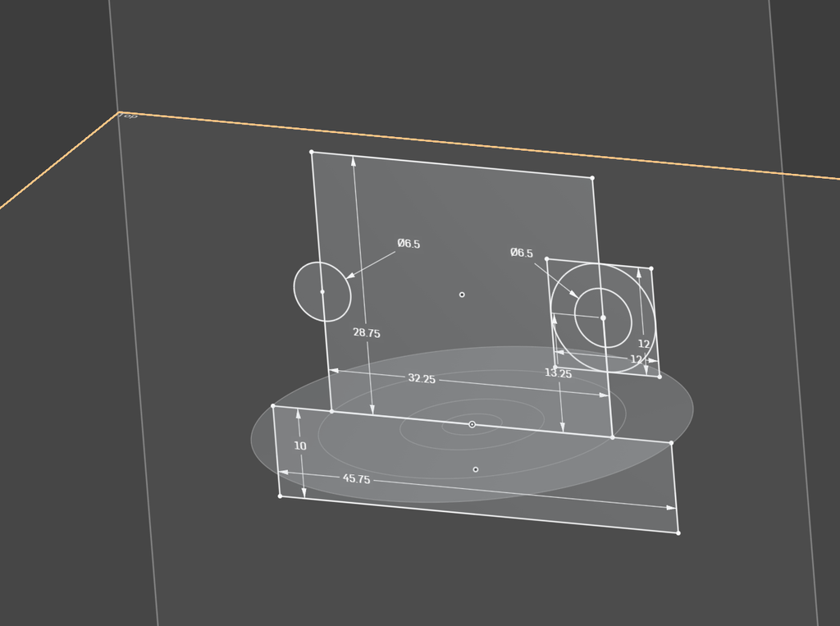This screenshot has height=626, width=840.
Task: Select the left Ø6.5 diameter label
Action: tap(409, 244)
